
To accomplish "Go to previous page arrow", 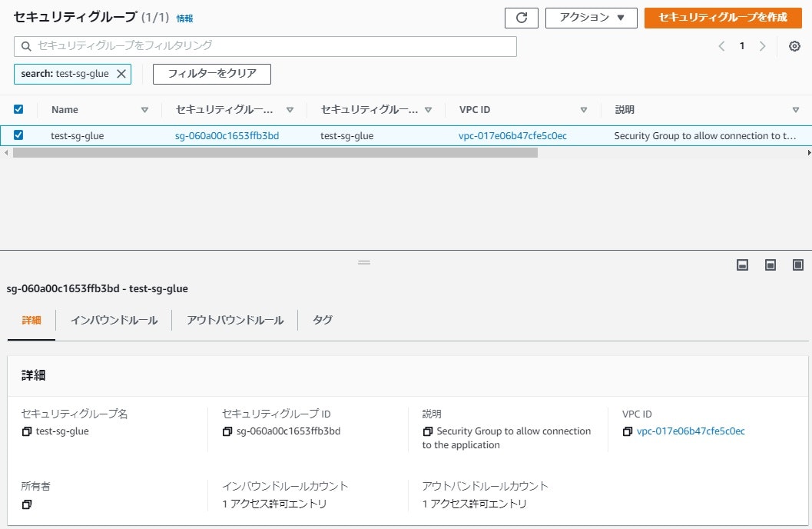I will coord(721,46).
